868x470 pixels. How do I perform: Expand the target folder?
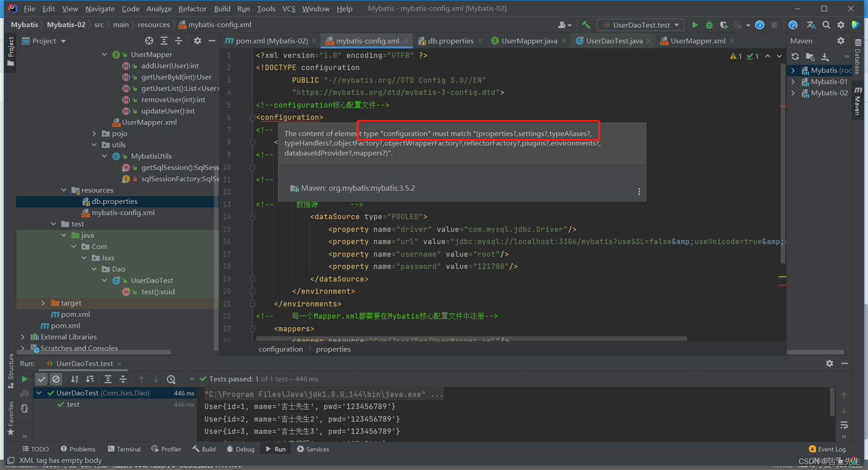(x=43, y=303)
